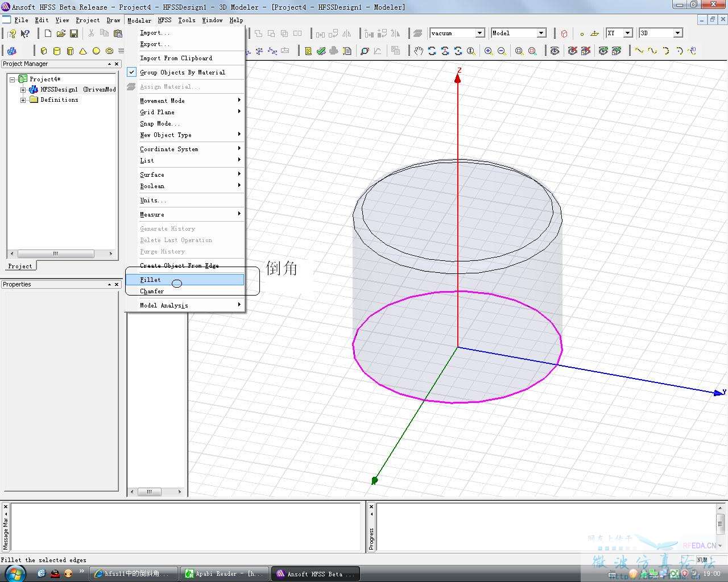
Task: Activate the Pan hand tool
Action: click(419, 51)
